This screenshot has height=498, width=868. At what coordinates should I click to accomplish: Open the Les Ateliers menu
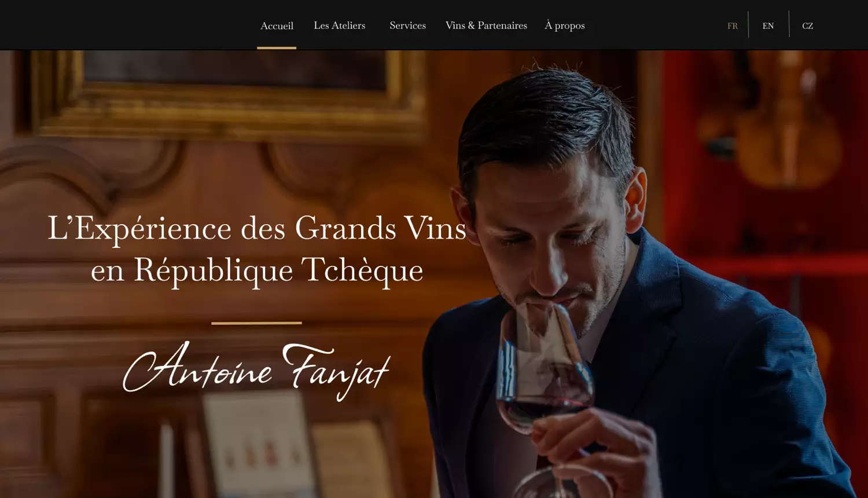click(340, 25)
